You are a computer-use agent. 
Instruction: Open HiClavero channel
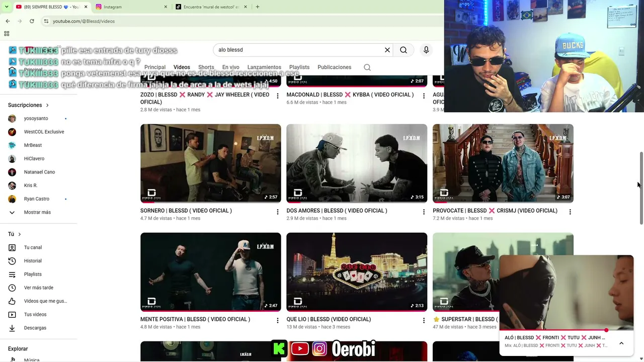click(34, 159)
